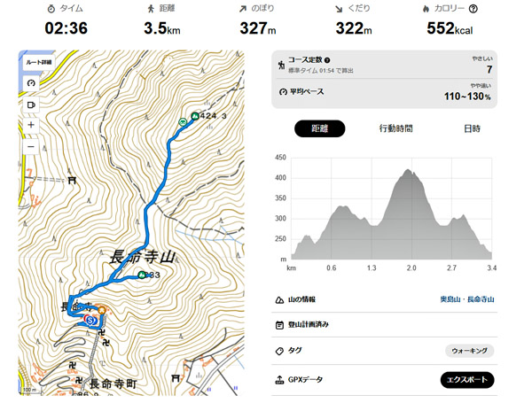This screenshot has width=532, height=403.
Task: Switch chart to 日時 tab
Action: (472, 128)
